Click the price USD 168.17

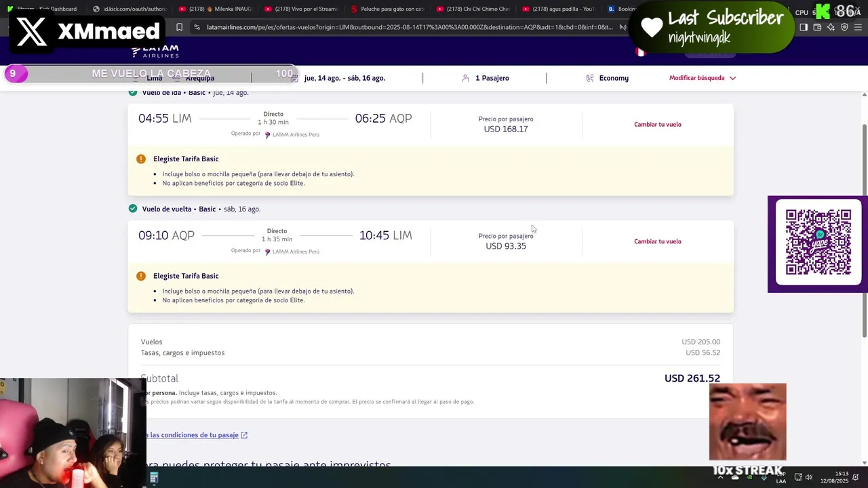pyautogui.click(x=506, y=129)
